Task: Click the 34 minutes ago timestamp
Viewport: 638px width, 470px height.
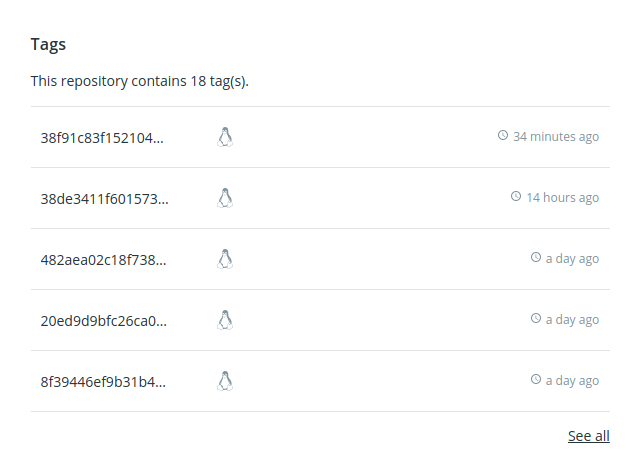Action: pyautogui.click(x=556, y=137)
